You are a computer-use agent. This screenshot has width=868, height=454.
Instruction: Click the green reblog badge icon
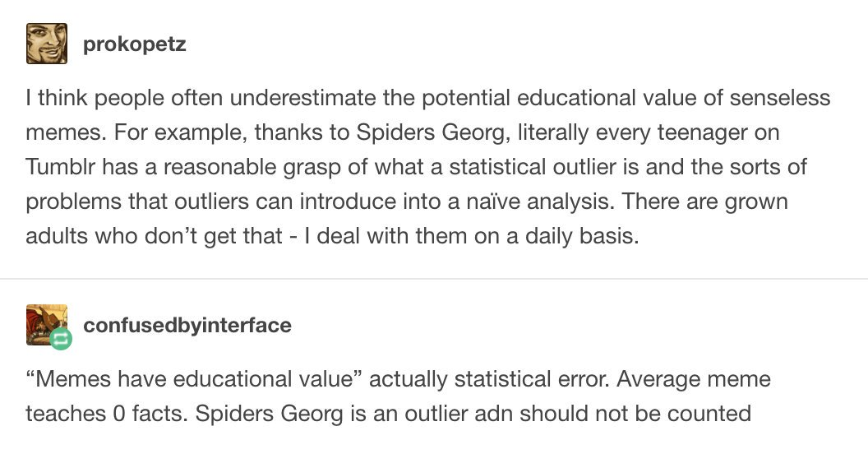pos(61,338)
